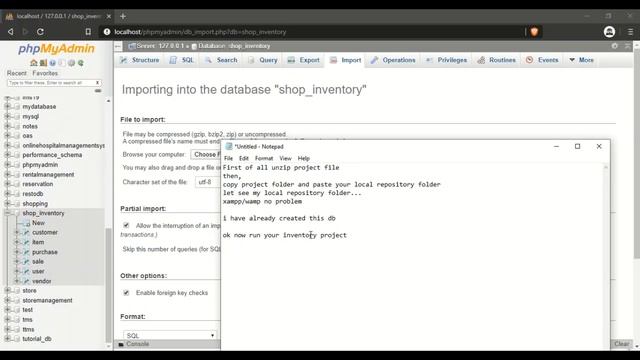This screenshot has width=640, height=360.
Task: Open the Privileges tab
Action: point(447,60)
